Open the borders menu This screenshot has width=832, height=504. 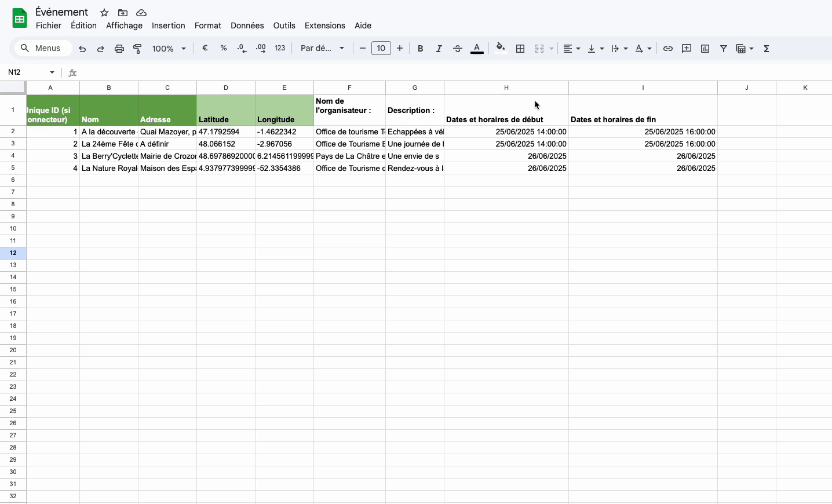tap(520, 49)
